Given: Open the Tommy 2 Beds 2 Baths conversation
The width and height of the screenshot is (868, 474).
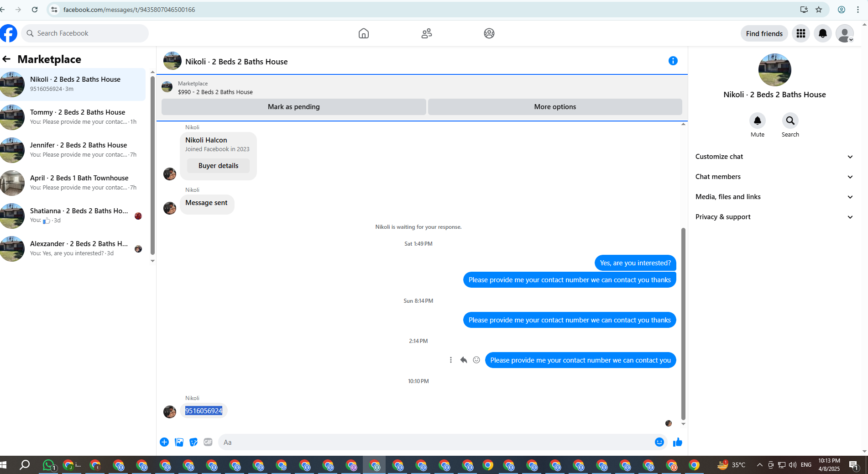Looking at the screenshot, I should point(73,117).
